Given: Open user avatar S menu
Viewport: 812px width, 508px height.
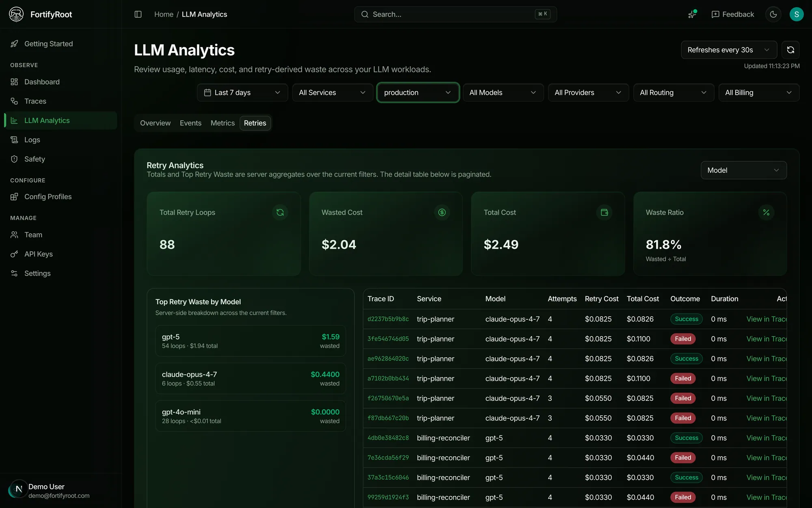Looking at the screenshot, I should 797,14.
